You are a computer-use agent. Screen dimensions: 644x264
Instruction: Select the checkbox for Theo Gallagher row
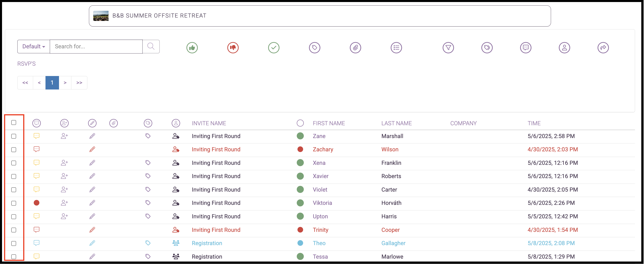(x=14, y=243)
